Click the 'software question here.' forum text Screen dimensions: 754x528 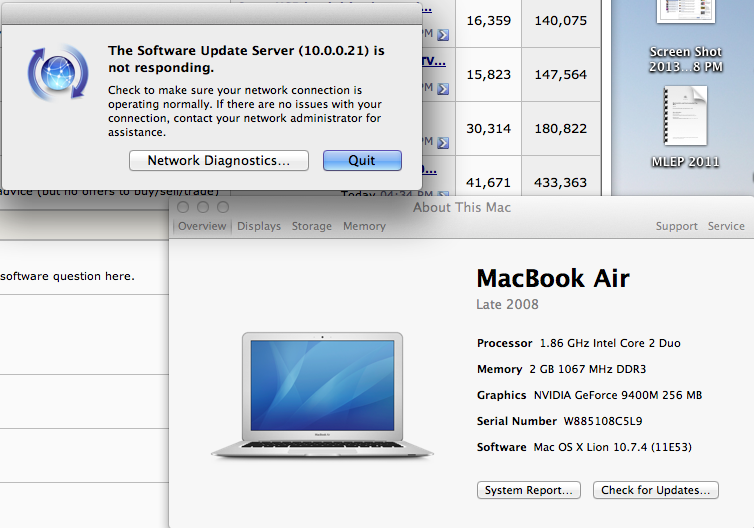coord(67,277)
